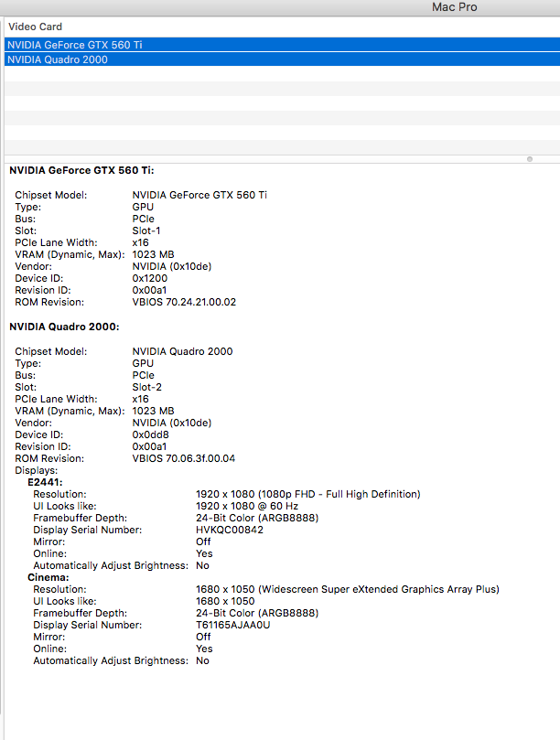Image resolution: width=560 pixels, height=740 pixels.
Task: Click Quadro 2000 Revision ID 0x00a1 value
Action: click(149, 446)
